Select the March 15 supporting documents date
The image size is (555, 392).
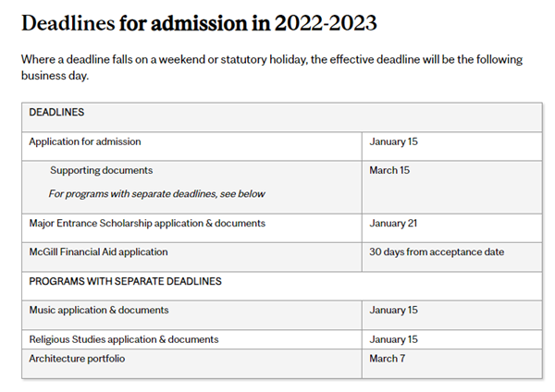coord(389,170)
